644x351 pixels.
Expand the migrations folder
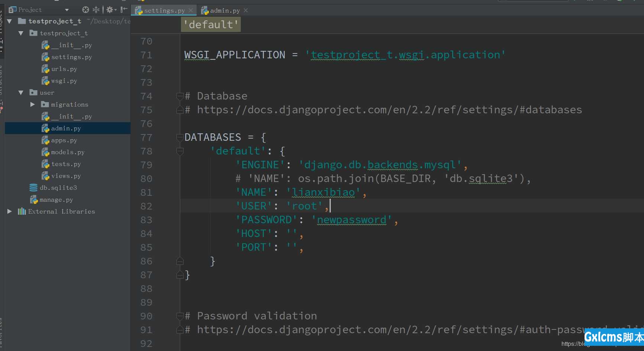coord(32,105)
